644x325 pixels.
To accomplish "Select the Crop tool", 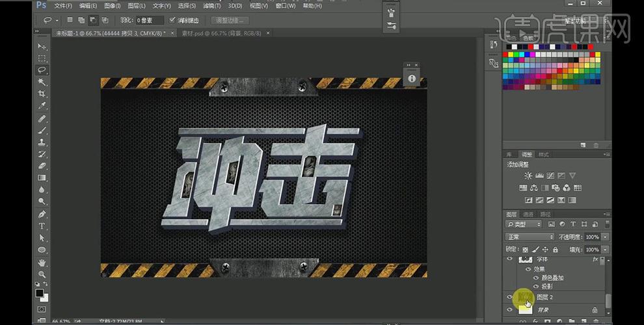I will 42,94.
